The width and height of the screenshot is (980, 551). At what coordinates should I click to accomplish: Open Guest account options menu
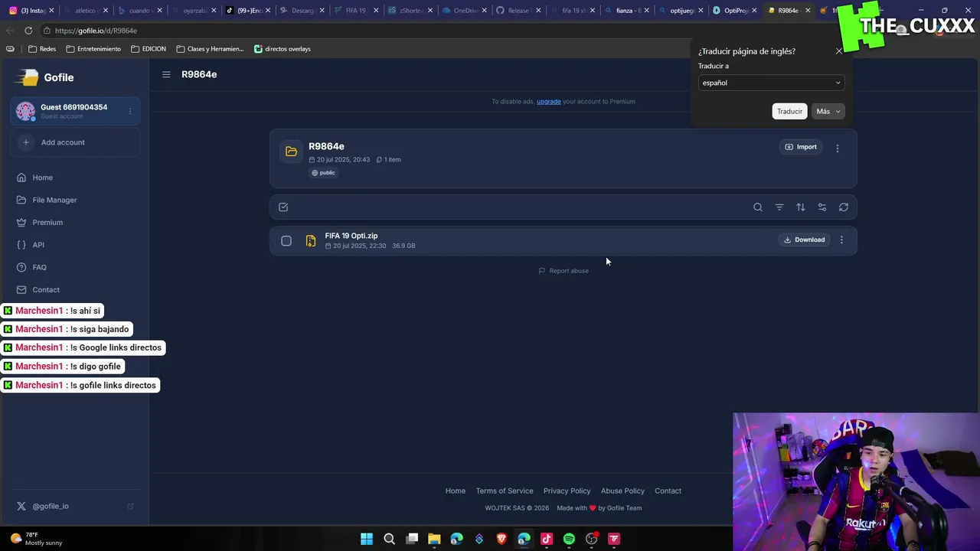point(129,111)
